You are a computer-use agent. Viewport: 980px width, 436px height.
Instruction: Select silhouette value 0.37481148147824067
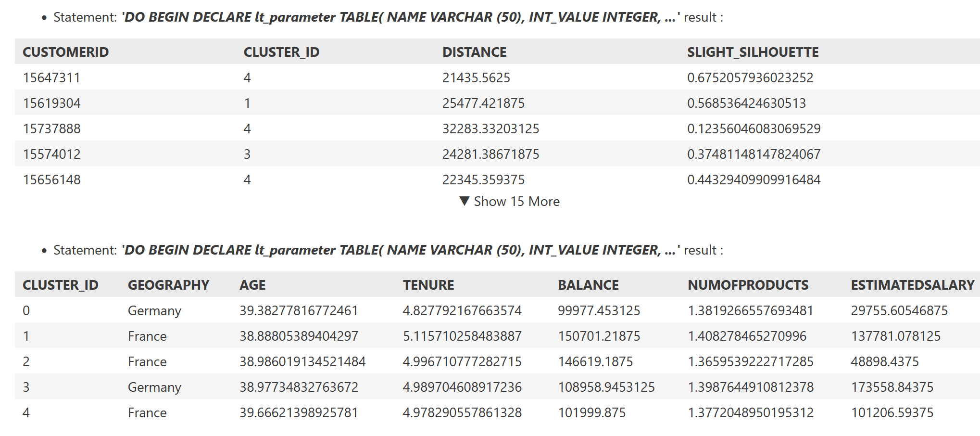754,154
